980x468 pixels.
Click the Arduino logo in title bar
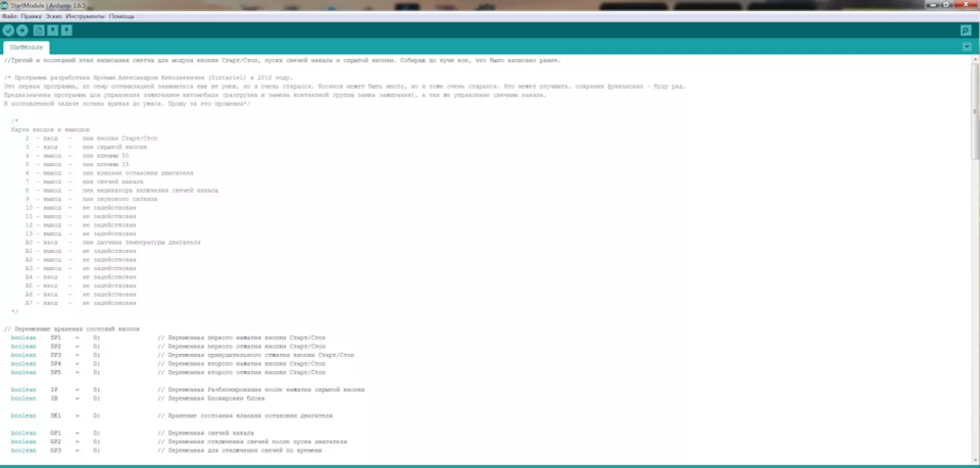click(4, 6)
